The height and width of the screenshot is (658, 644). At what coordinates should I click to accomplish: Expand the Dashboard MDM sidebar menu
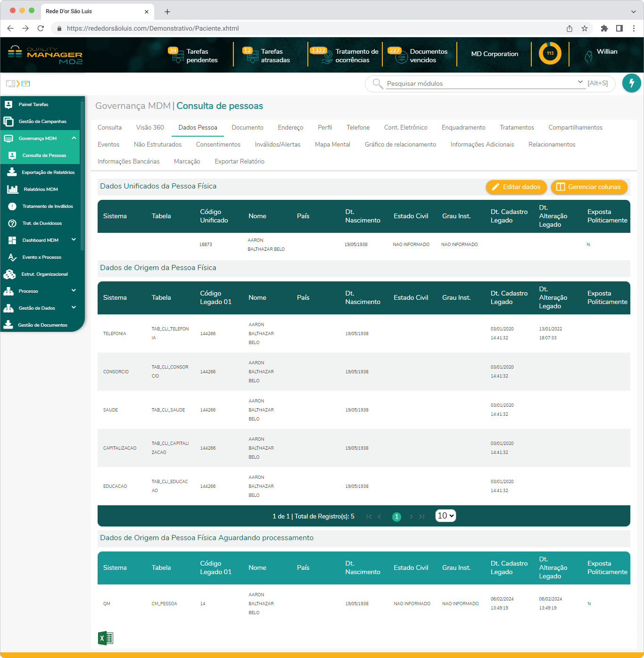[74, 240]
